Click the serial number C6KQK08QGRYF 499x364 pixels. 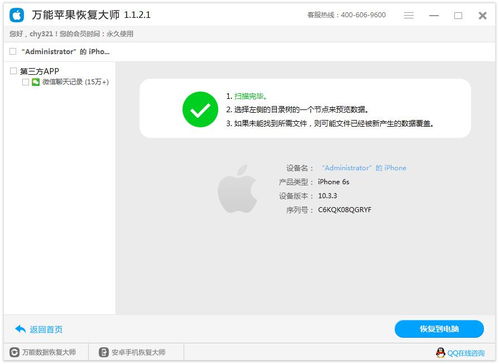click(x=344, y=210)
